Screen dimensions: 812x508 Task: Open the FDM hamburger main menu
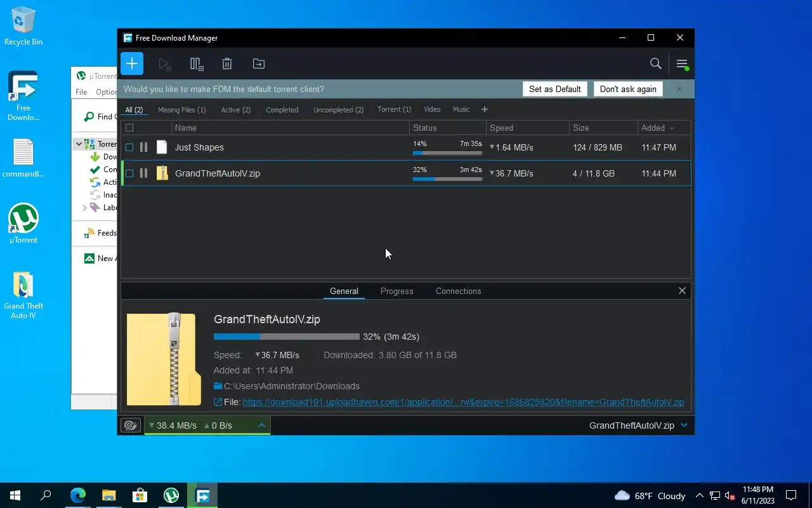pos(682,63)
